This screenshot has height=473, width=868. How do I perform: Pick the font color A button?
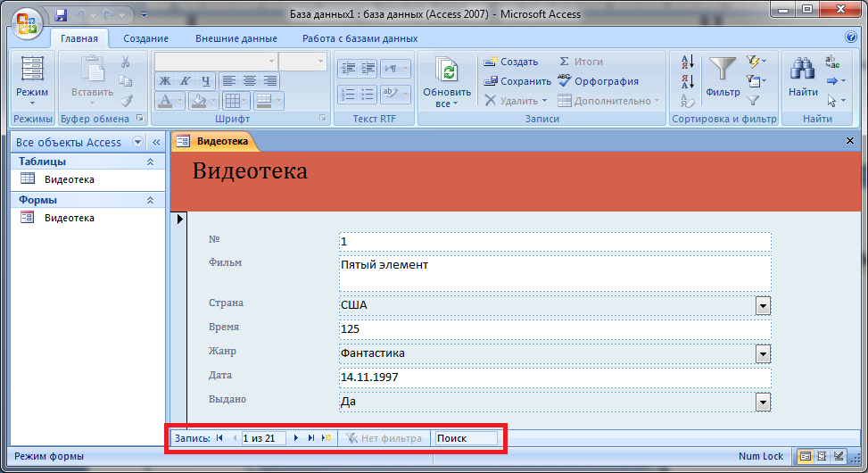(x=164, y=101)
